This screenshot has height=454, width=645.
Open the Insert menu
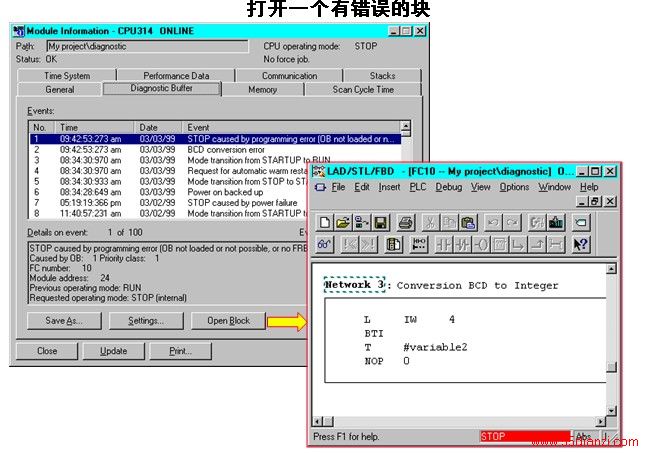pos(389,187)
